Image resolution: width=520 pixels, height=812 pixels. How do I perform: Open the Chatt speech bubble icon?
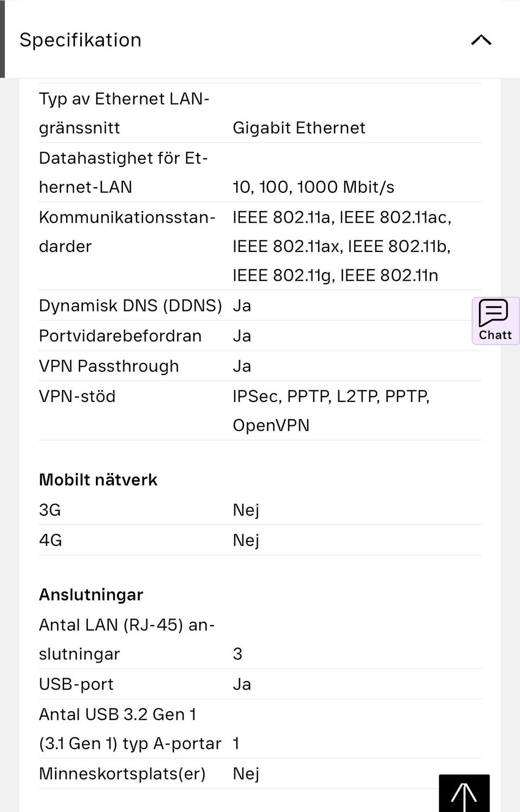493,313
